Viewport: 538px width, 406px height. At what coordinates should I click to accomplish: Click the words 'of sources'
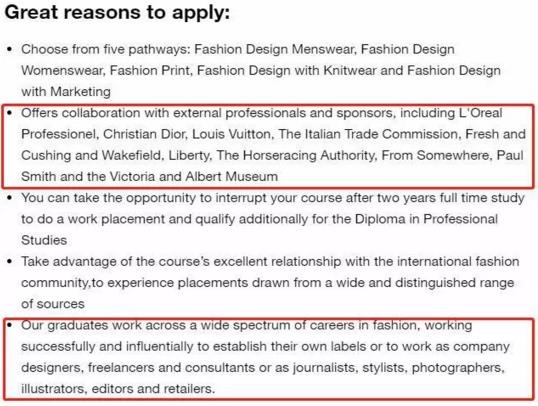tap(52, 304)
